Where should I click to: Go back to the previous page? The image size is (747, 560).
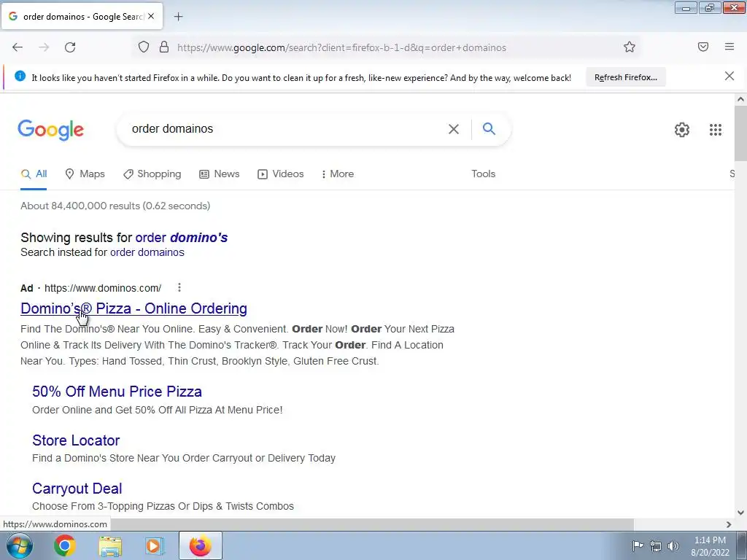[18, 47]
